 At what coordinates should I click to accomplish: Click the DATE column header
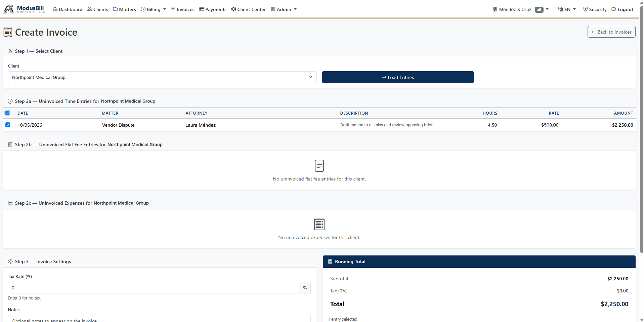23,113
